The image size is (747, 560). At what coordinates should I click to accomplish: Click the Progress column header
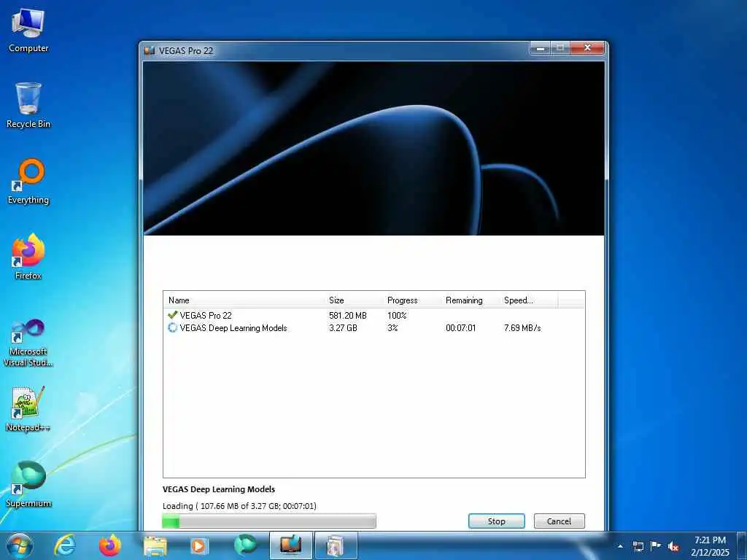click(x=412, y=300)
